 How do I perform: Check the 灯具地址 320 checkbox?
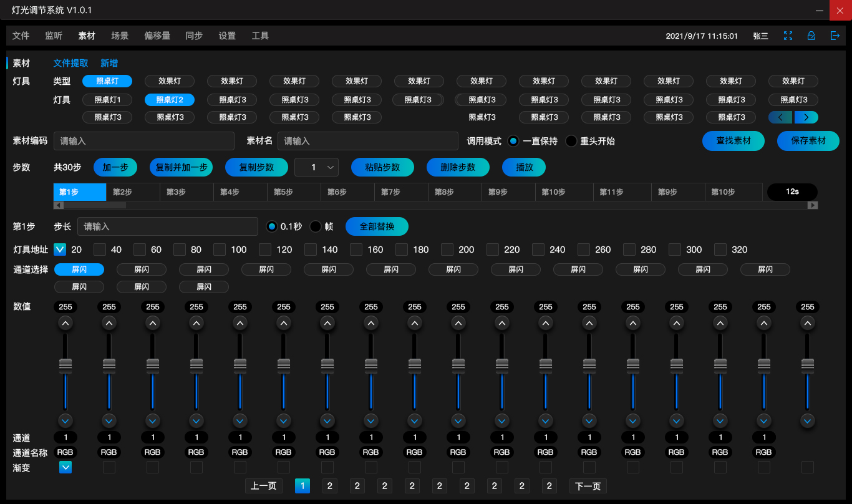[x=720, y=250]
